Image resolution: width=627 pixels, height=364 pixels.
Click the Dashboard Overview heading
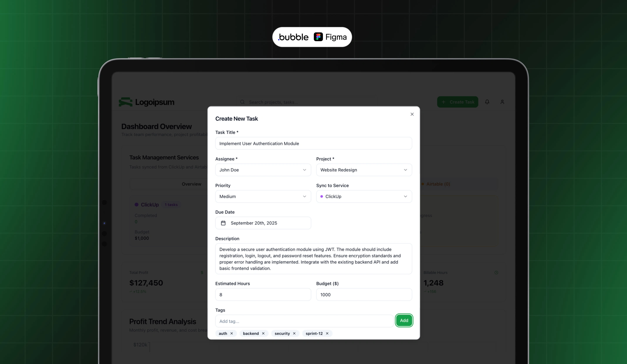156,126
